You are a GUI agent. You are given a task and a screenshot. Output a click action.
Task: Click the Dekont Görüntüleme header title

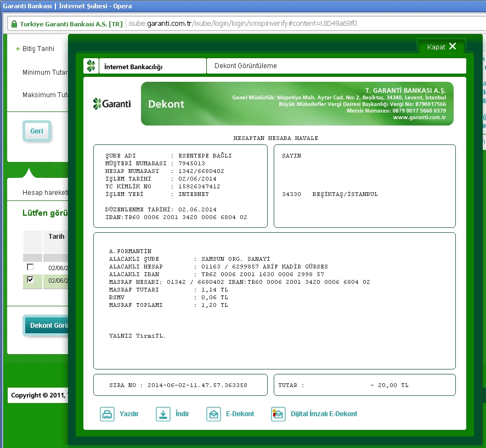pos(246,66)
